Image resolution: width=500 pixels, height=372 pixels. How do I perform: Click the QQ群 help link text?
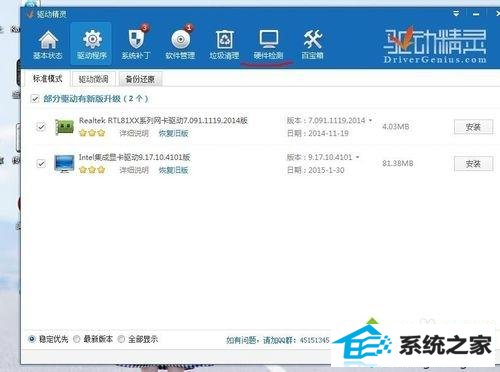click(x=278, y=340)
